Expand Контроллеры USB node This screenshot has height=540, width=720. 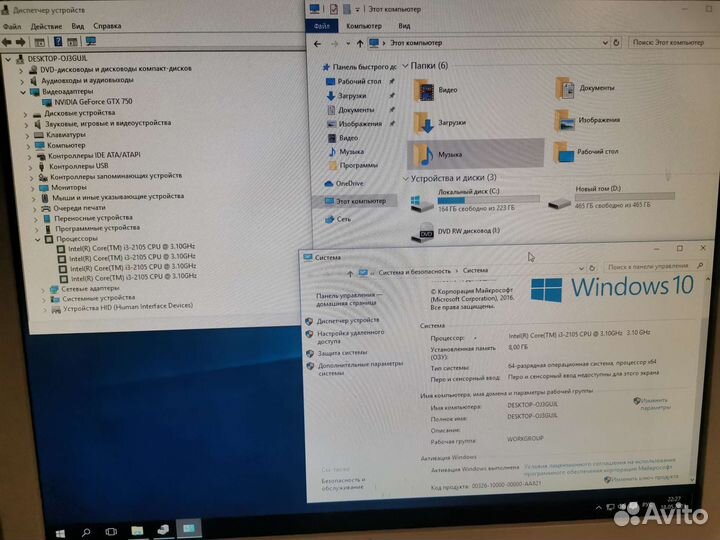[31, 167]
